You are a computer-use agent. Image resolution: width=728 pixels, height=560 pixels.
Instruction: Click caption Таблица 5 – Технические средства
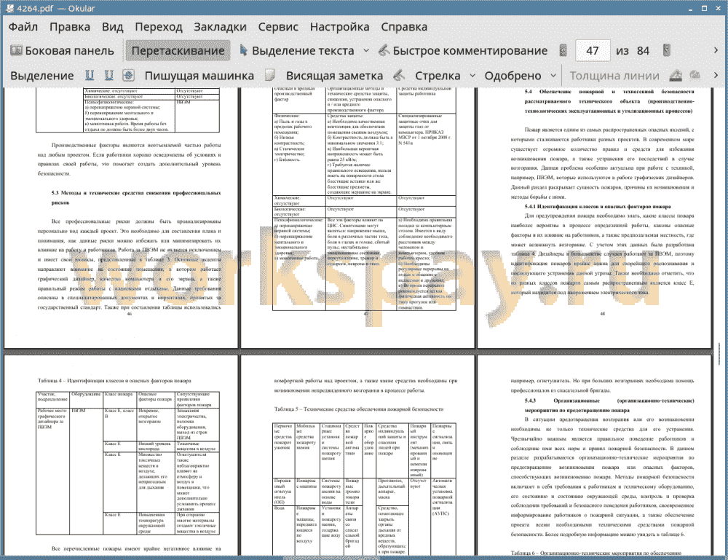point(358,409)
